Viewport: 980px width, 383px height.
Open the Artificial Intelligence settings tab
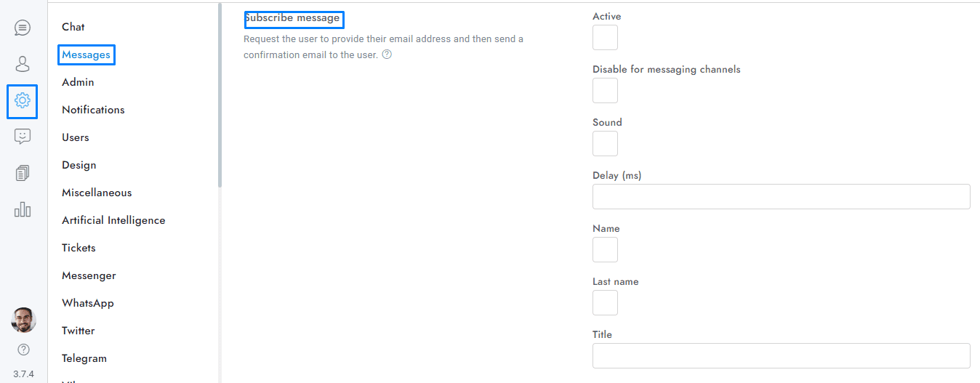click(113, 220)
